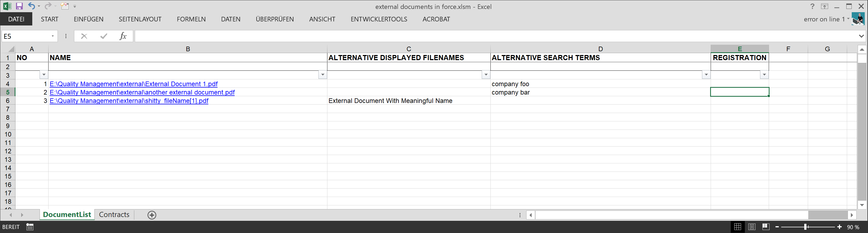Viewport: 868px width, 233px height.
Task: Open the filter dropdown for NO column
Action: coord(44,75)
